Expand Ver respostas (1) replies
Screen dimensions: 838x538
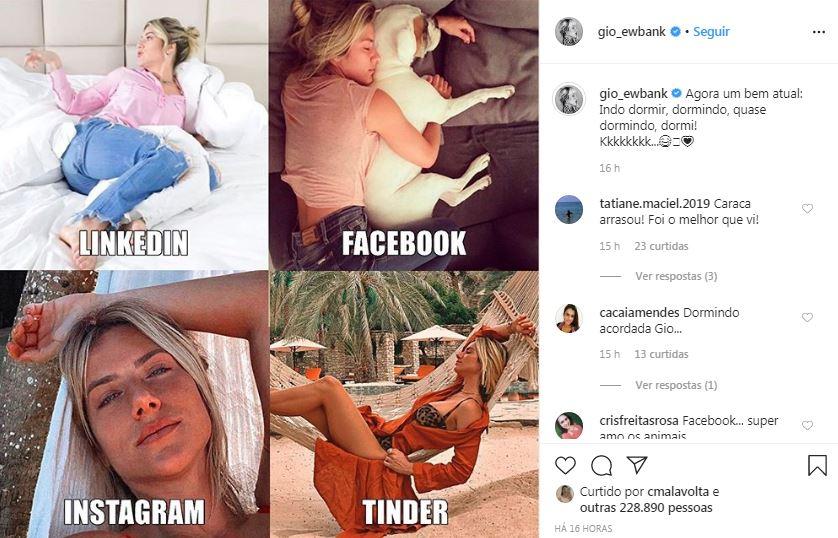point(676,385)
